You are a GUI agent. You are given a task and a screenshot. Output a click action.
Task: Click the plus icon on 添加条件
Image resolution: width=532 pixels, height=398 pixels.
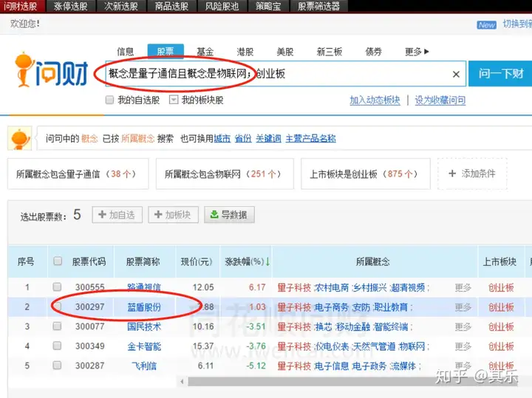[x=452, y=174]
